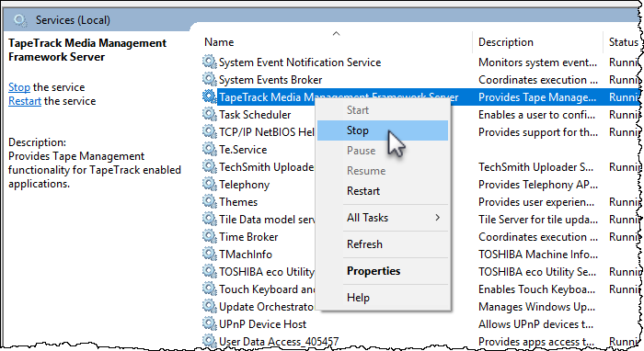This screenshot has height=351, width=644.
Task: Select the Telephony service
Action: point(244,185)
